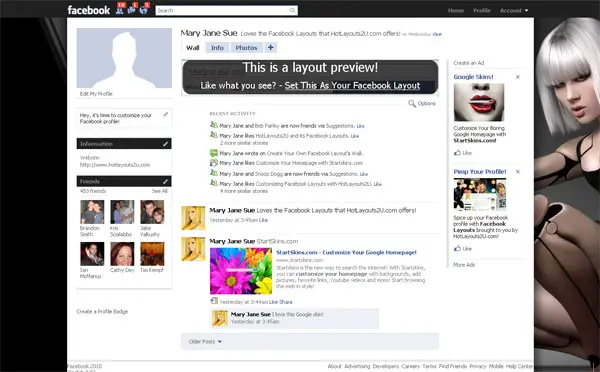Edit the status with pencil icon
The image size is (600, 372).
pos(165,114)
